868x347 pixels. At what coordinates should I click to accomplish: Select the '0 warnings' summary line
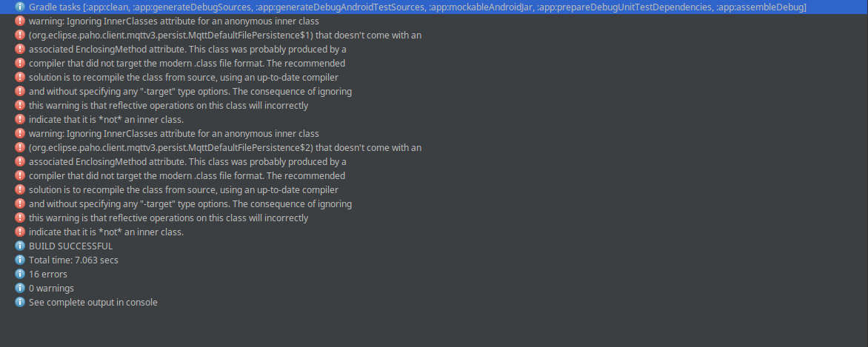tap(52, 289)
